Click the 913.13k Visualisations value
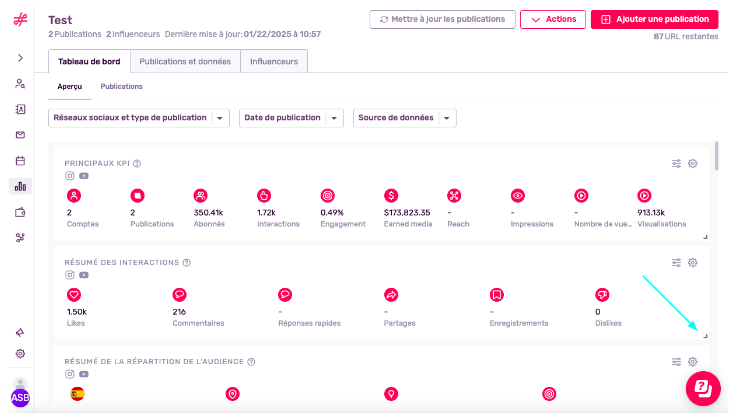 coord(651,213)
